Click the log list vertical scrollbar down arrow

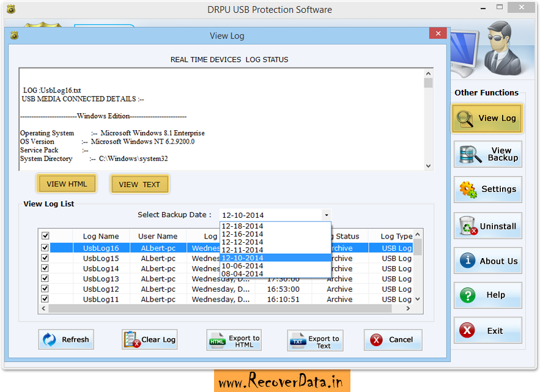pos(418,299)
